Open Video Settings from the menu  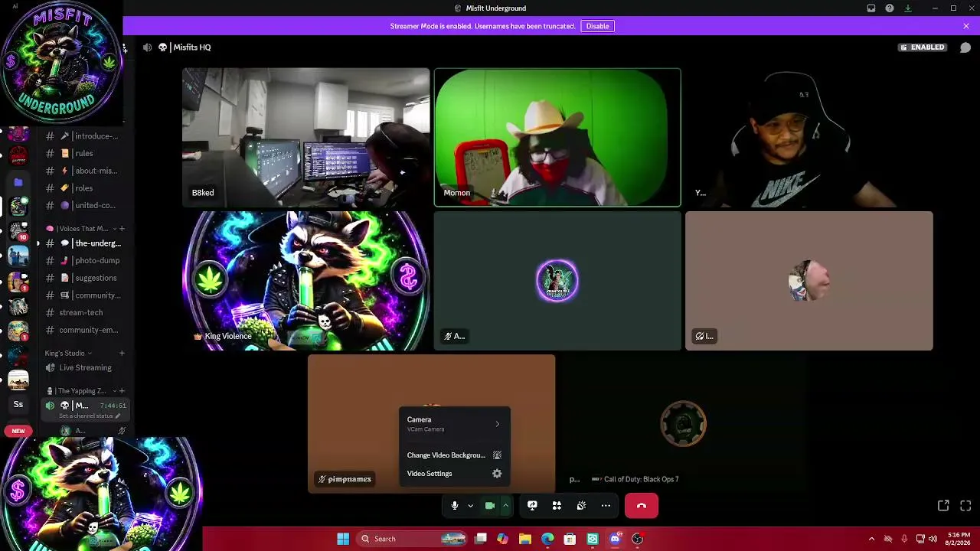[454, 474]
